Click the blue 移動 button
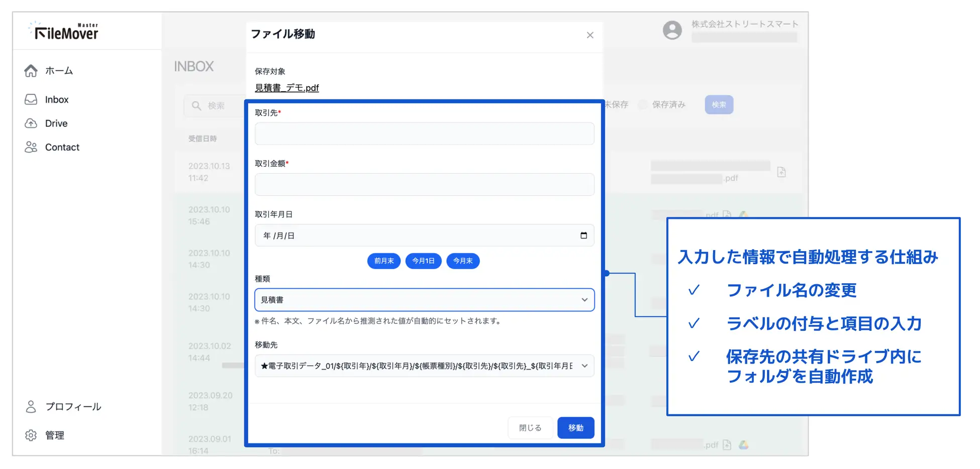The width and height of the screenshot is (980, 469). 575,428
